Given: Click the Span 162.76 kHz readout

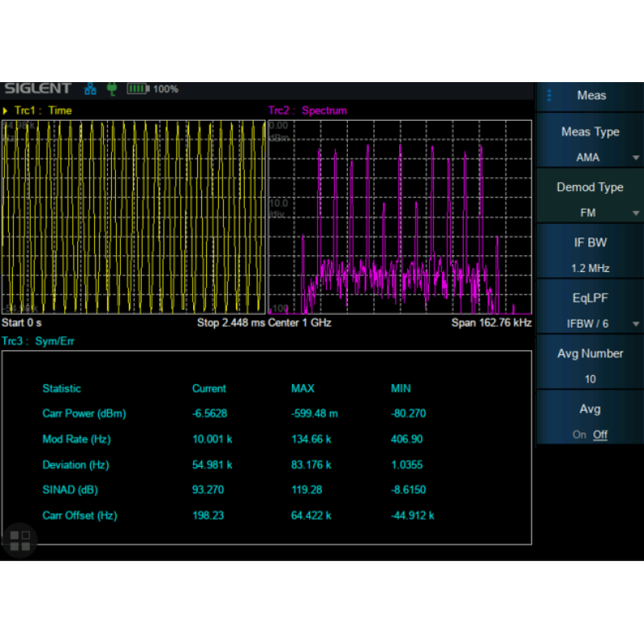Looking at the screenshot, I should (491, 323).
